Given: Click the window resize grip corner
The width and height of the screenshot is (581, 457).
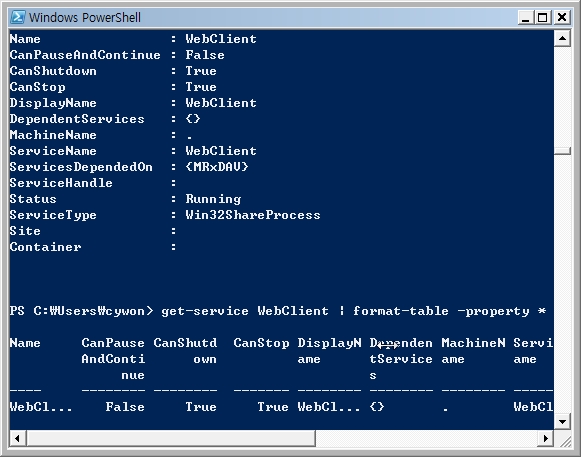Looking at the screenshot, I should coord(564,440).
